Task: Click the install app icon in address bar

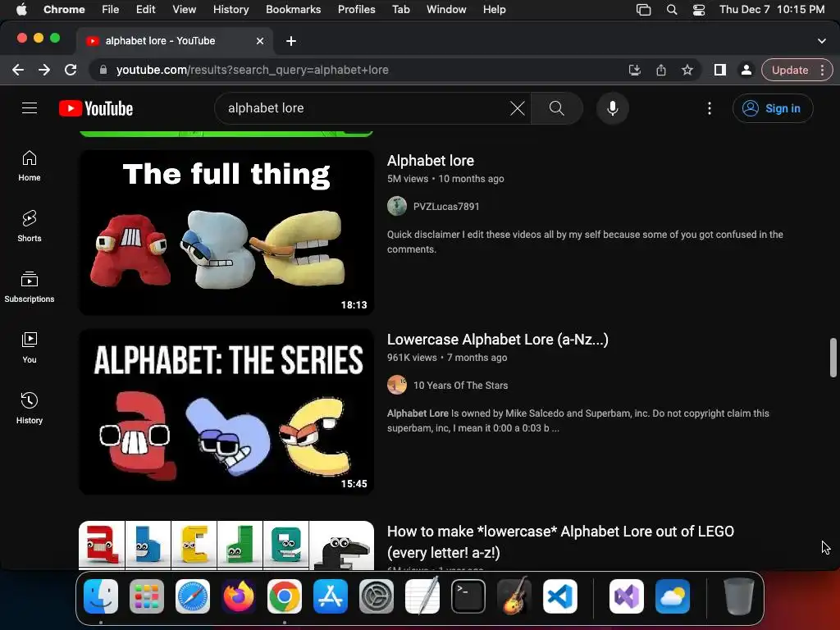Action: tap(634, 70)
